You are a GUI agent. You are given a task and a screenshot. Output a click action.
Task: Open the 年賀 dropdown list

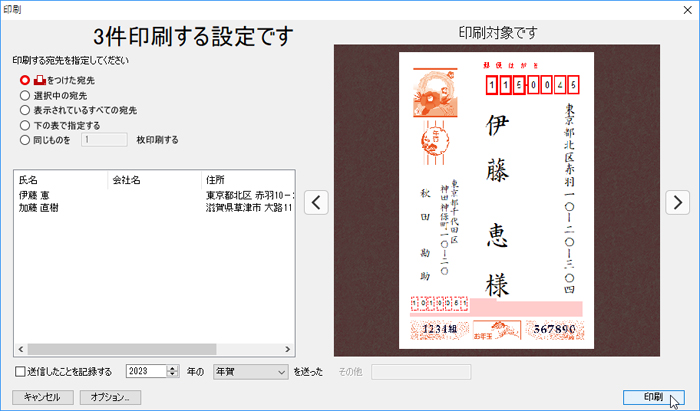[x=250, y=372]
